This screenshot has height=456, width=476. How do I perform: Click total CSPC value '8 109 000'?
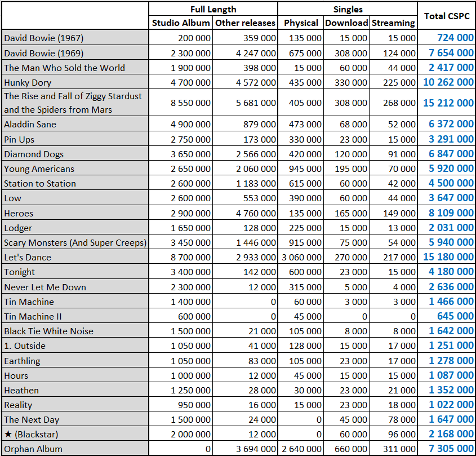[451, 213]
